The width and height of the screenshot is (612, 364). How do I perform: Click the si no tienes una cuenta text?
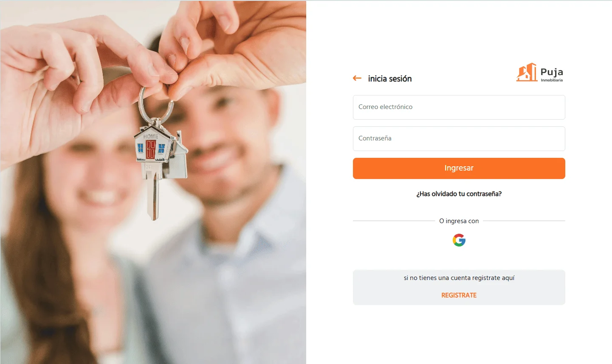[x=459, y=278]
